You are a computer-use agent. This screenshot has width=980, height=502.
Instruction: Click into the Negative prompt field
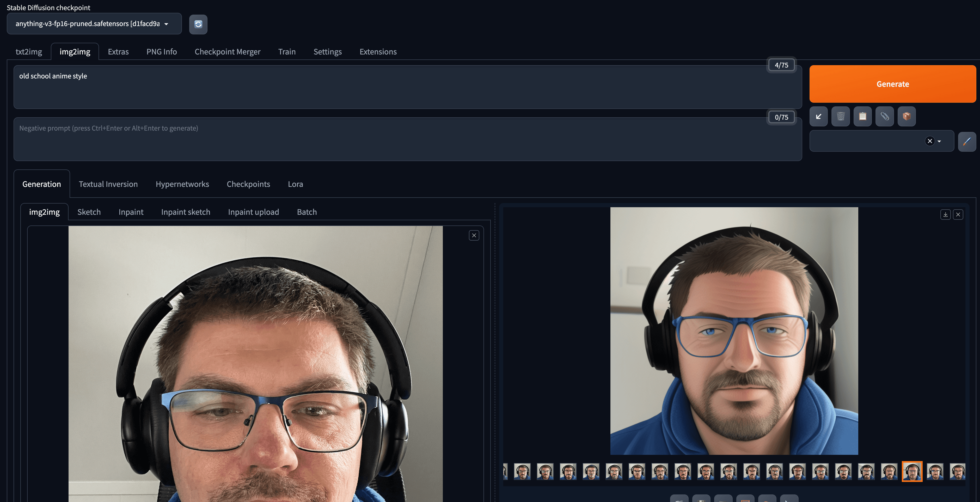click(408, 139)
